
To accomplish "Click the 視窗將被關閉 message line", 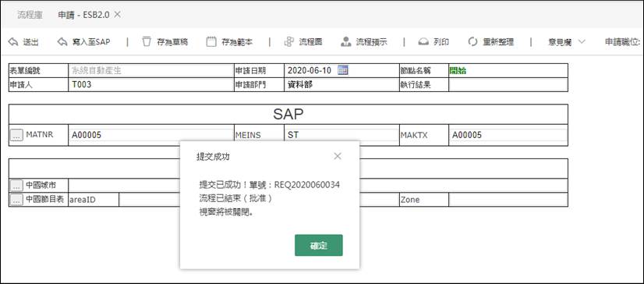I will tap(225, 213).
